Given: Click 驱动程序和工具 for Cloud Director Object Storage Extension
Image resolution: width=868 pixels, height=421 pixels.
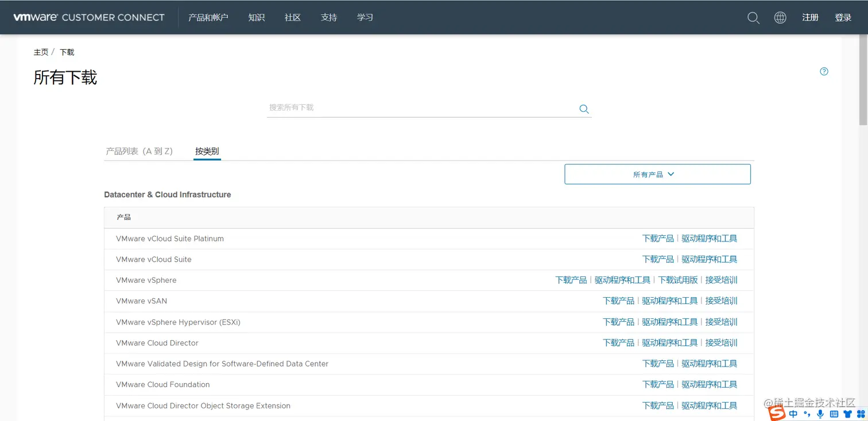Looking at the screenshot, I should pyautogui.click(x=710, y=406).
